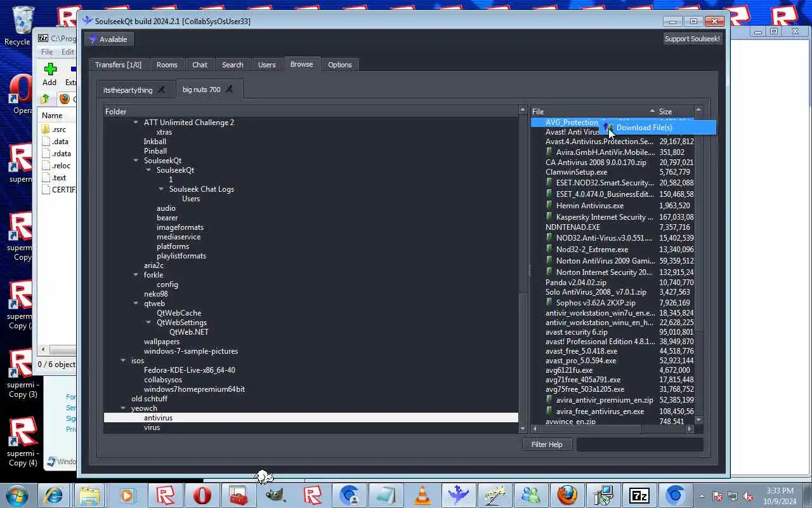Image resolution: width=812 pixels, height=508 pixels.
Task: Close the itsthepartything browse tab
Action: [x=161, y=90]
